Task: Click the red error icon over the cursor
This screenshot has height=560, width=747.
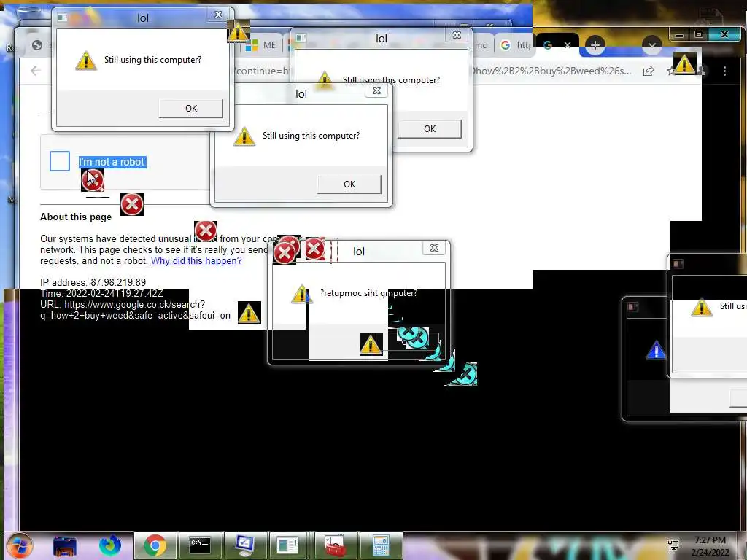Action: pos(93,180)
